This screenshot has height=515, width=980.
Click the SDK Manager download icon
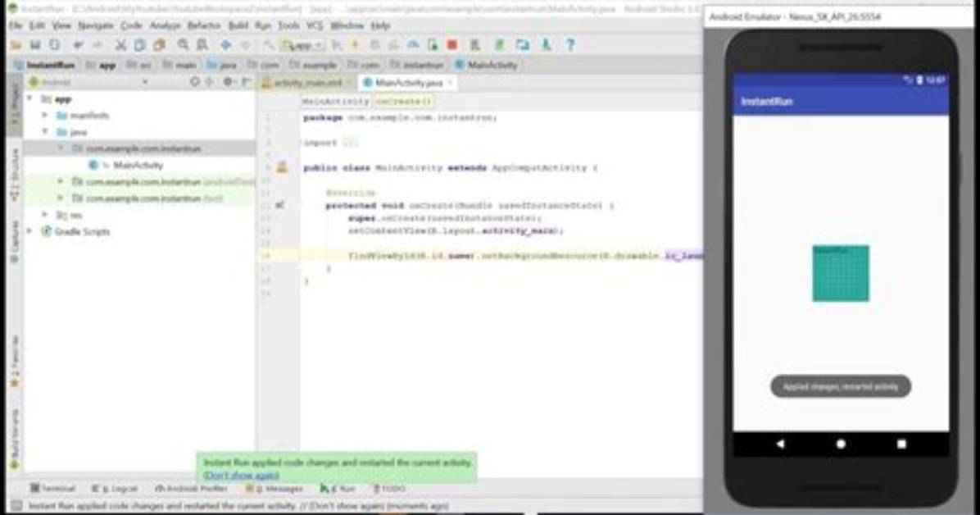pyautogui.click(x=547, y=45)
